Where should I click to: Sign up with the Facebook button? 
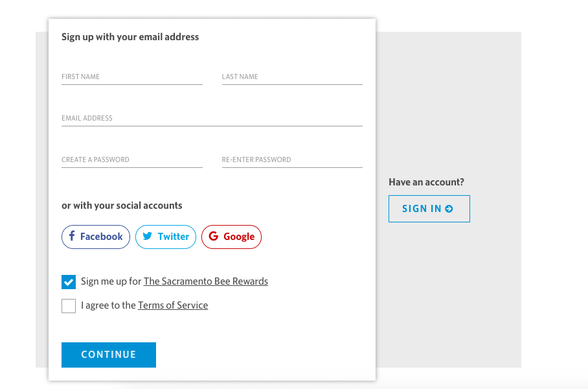(x=96, y=237)
